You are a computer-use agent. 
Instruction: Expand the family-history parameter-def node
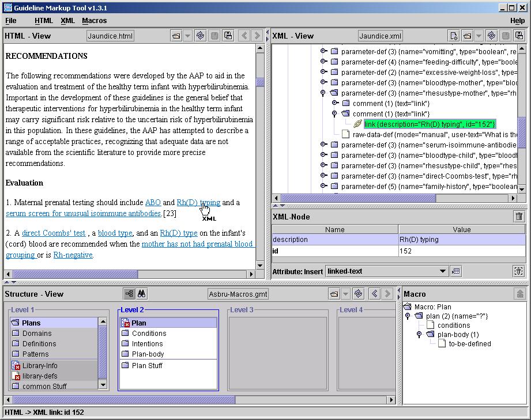click(324, 186)
